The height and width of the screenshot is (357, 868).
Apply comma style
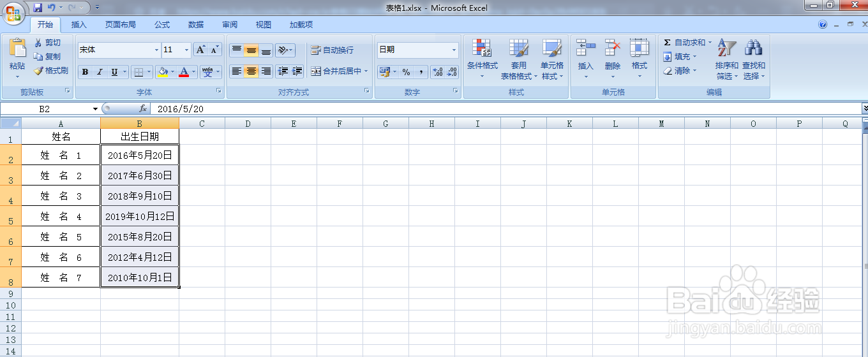coord(421,72)
